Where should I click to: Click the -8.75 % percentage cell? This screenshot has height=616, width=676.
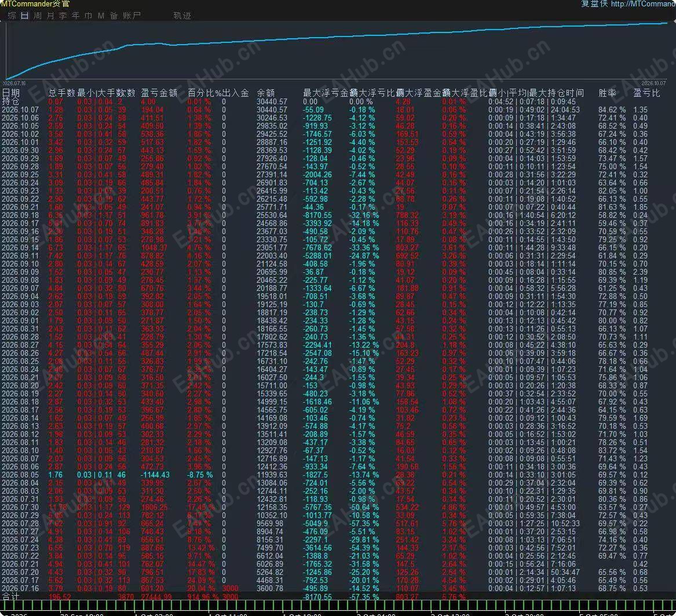[x=200, y=475]
